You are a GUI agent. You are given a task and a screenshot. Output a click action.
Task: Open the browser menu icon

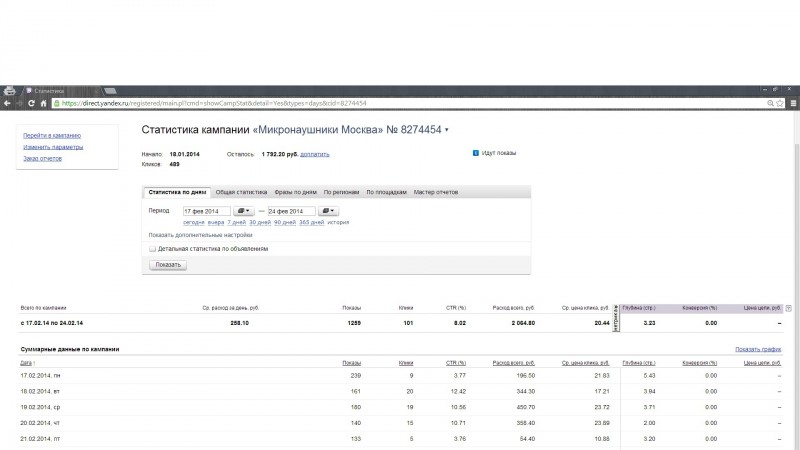click(793, 103)
